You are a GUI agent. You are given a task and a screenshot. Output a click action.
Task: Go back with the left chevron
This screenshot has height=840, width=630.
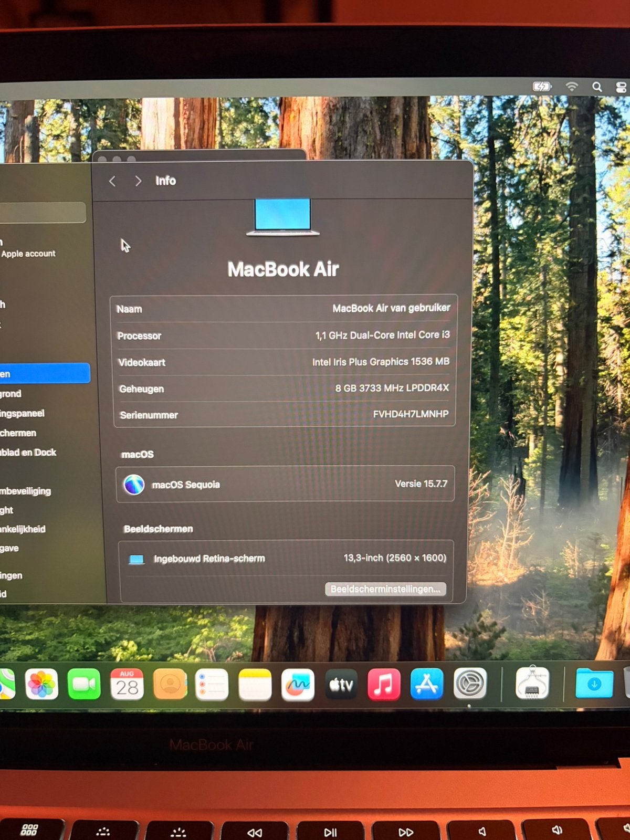click(x=112, y=181)
